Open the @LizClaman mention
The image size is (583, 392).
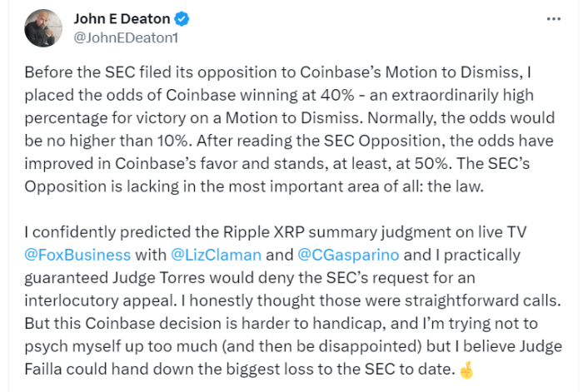pyautogui.click(x=216, y=255)
